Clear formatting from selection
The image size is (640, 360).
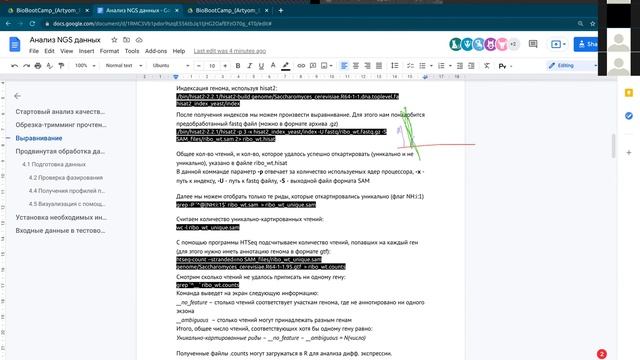coord(487,66)
